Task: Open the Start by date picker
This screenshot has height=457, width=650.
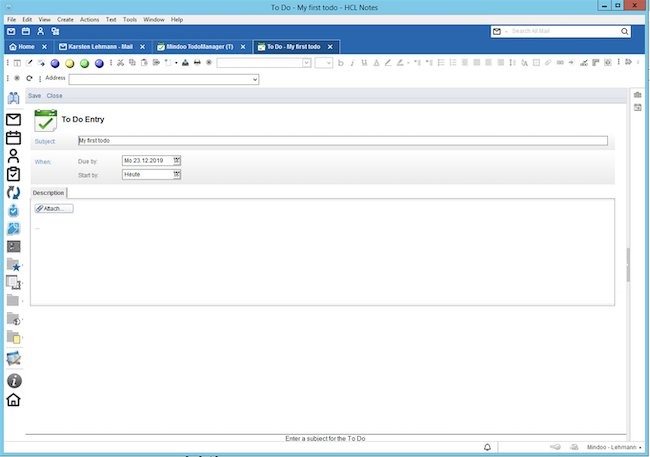Action: [177, 174]
